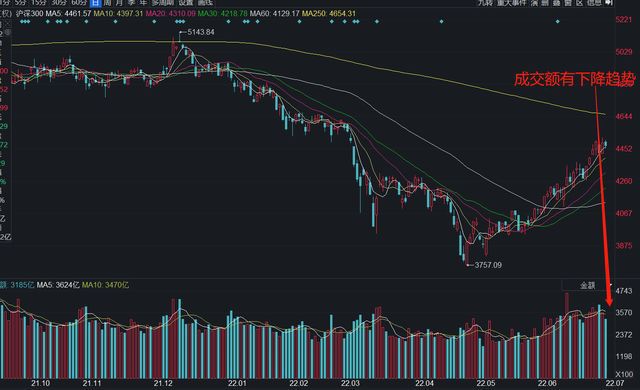The width and height of the screenshot is (640, 390).
Task: Open the 金额 indicator dropdown
Action: tap(587, 285)
